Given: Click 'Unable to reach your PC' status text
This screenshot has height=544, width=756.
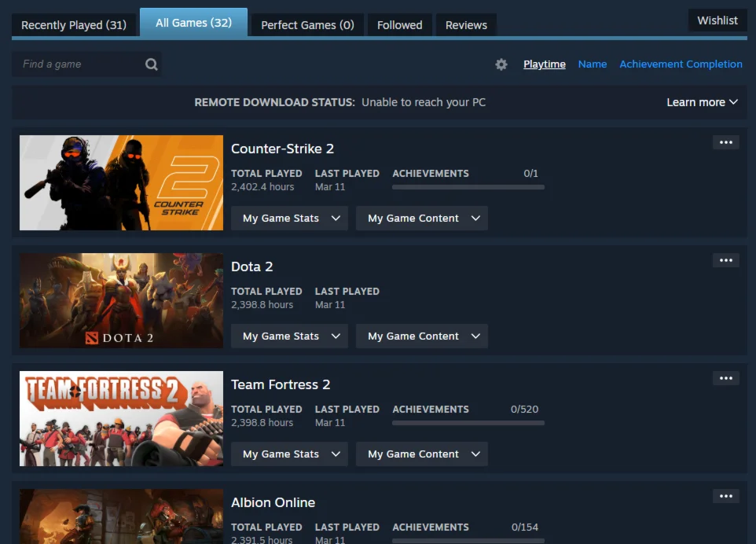Looking at the screenshot, I should [x=424, y=102].
